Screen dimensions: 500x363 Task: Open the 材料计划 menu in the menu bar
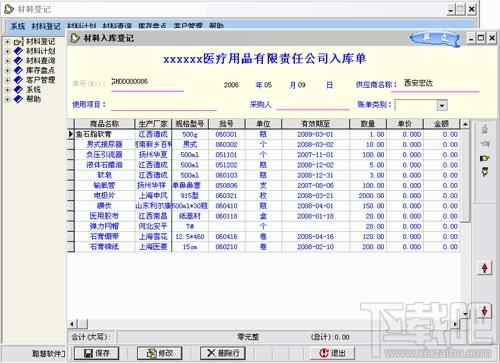(82, 26)
